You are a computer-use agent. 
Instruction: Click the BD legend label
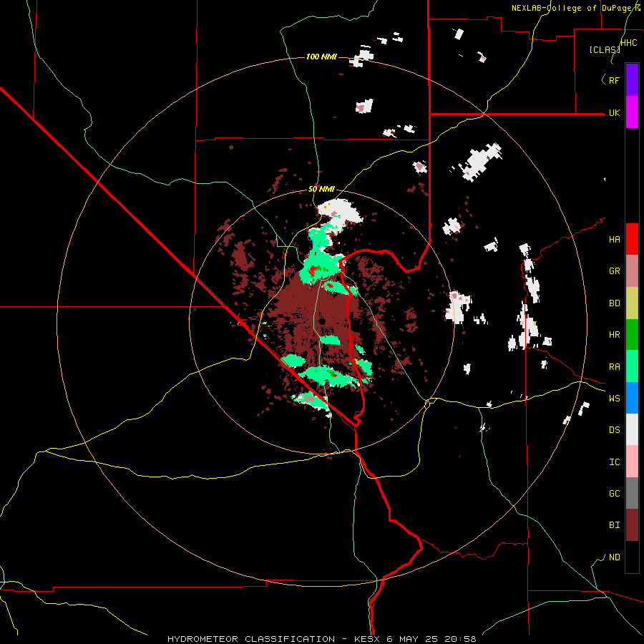coord(614,303)
